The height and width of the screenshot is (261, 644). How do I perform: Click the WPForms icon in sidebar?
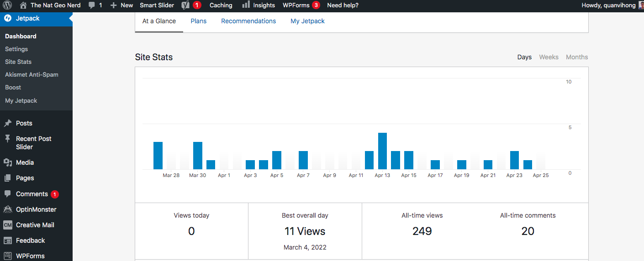pos(8,256)
